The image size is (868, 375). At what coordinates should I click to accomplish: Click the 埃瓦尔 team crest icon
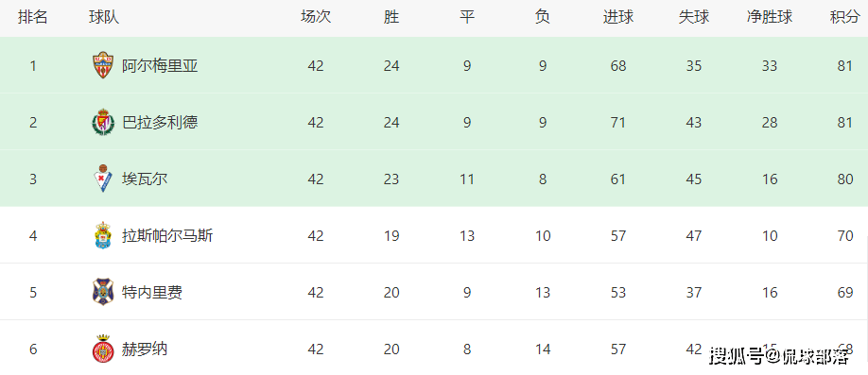103,179
